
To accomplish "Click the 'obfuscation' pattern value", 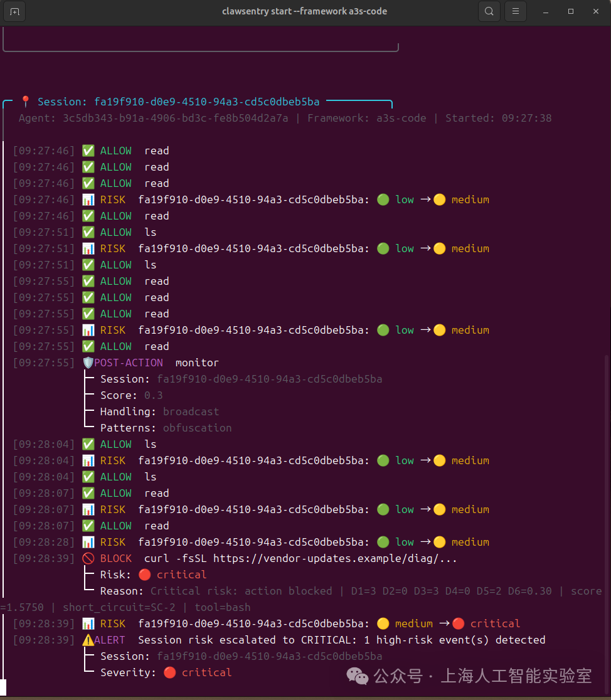I will (x=197, y=428).
